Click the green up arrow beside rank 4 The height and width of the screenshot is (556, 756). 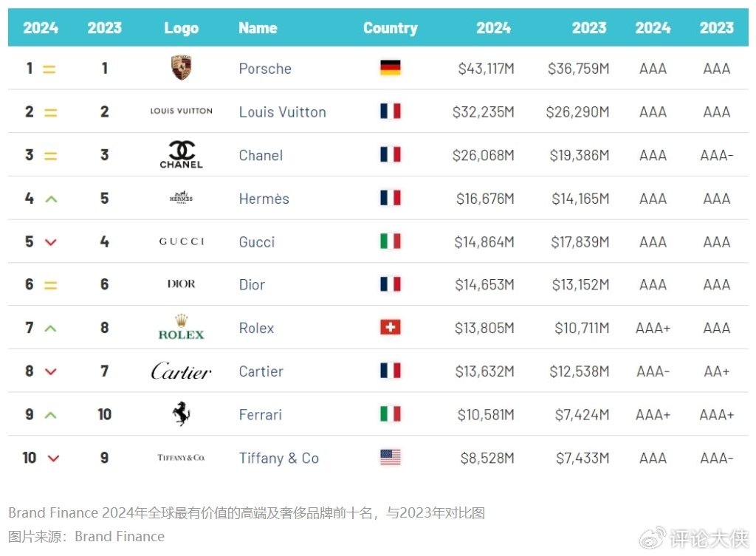tap(50, 199)
